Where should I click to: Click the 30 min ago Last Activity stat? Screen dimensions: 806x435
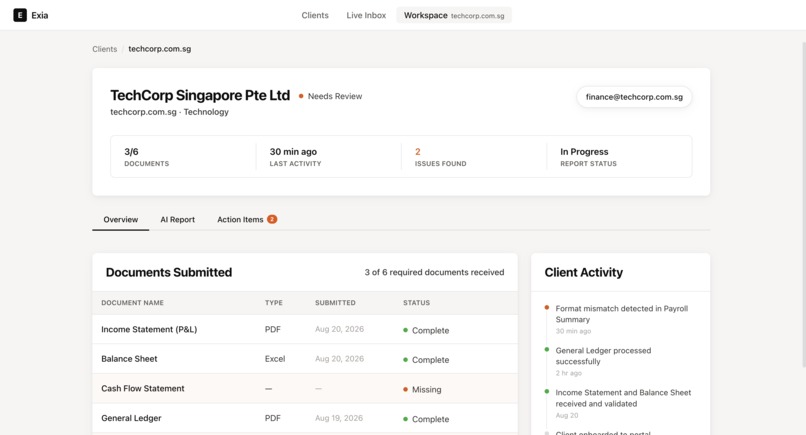pyautogui.click(x=295, y=157)
